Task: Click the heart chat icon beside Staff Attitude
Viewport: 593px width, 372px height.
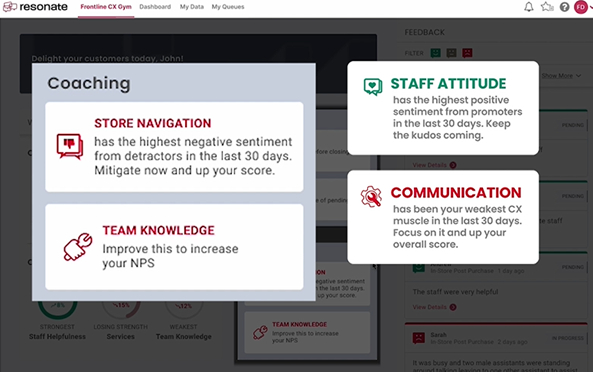Action: coord(373,87)
